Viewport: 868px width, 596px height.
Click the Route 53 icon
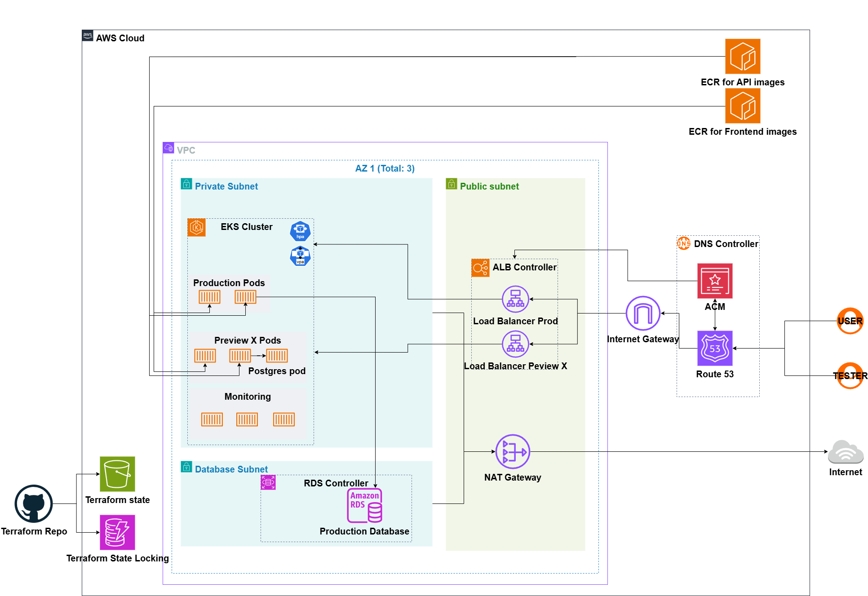714,348
